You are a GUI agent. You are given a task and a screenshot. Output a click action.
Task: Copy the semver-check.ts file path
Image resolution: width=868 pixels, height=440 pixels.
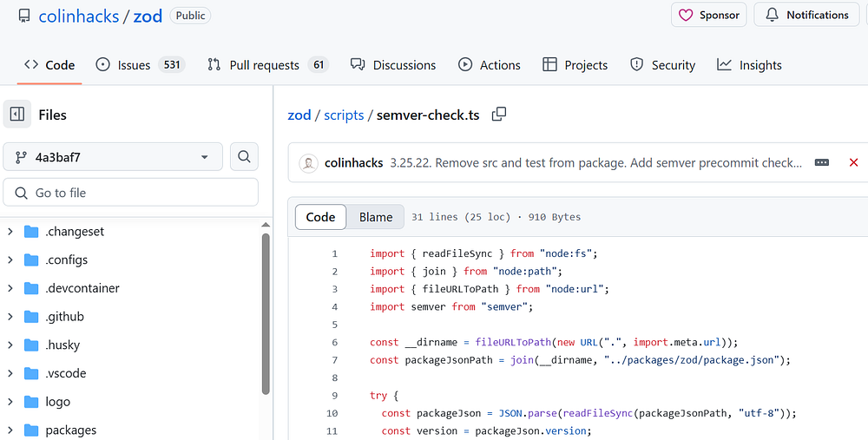(499, 114)
